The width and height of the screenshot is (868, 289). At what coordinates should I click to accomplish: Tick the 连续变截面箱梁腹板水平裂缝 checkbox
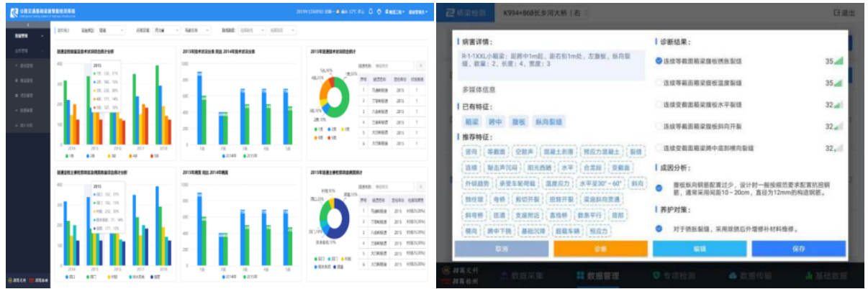(x=659, y=104)
